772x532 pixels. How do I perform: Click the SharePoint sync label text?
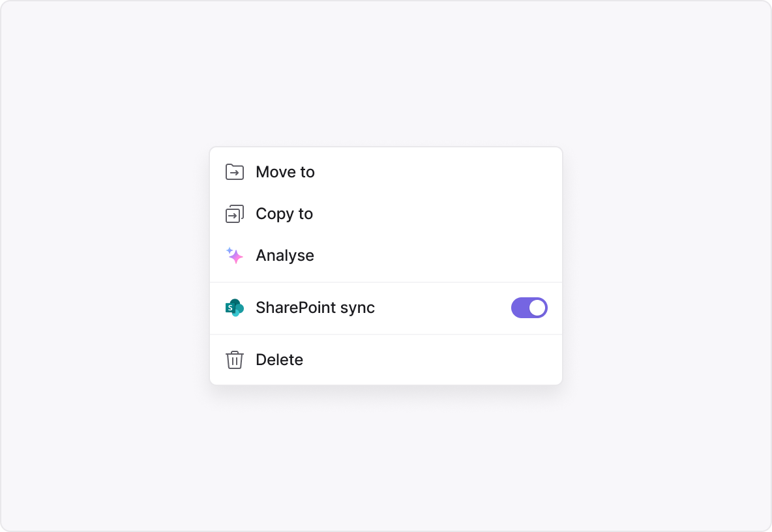[315, 308]
